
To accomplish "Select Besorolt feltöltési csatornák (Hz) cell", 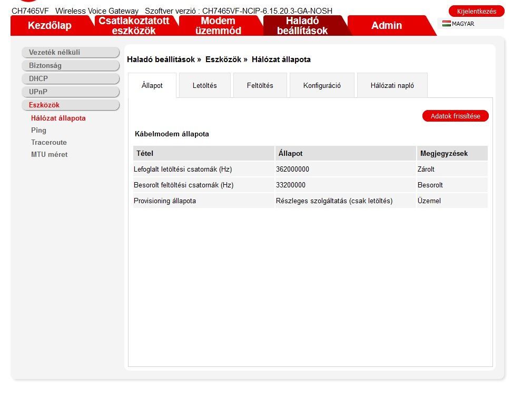I will pyautogui.click(x=203, y=185).
